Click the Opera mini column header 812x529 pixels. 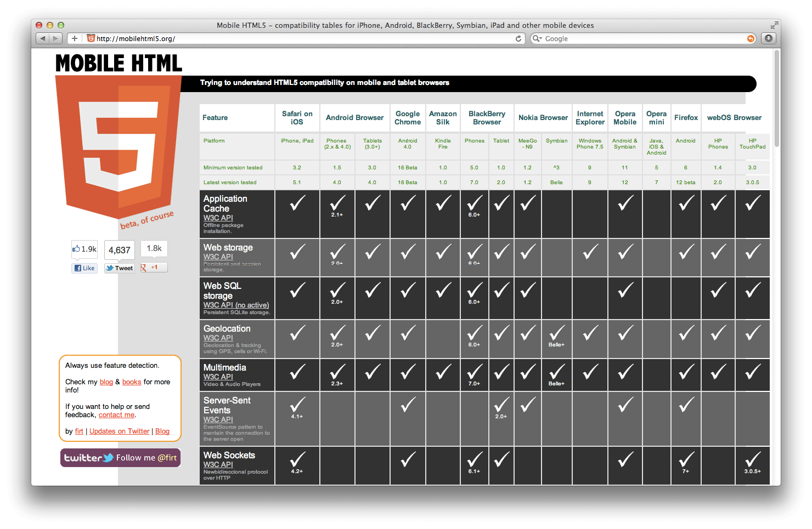click(656, 118)
